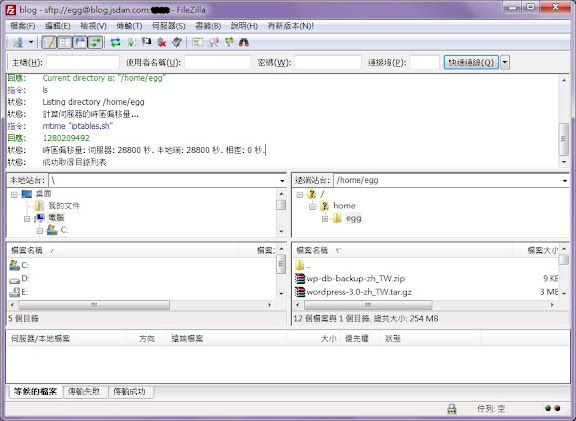Toggle the message log display

tap(49, 43)
